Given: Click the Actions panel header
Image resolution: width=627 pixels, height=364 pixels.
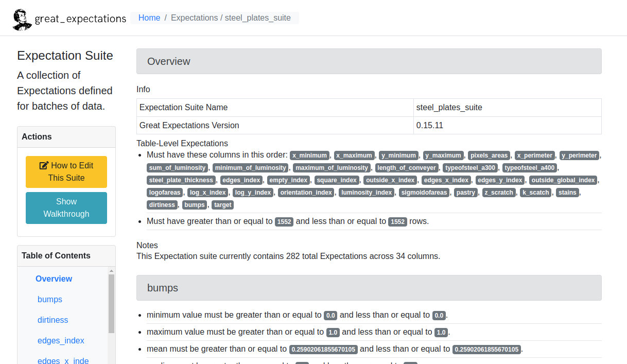Looking at the screenshot, I should coord(66,137).
